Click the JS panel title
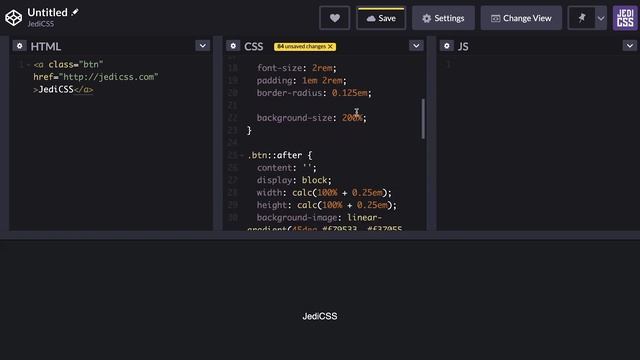 [463, 47]
